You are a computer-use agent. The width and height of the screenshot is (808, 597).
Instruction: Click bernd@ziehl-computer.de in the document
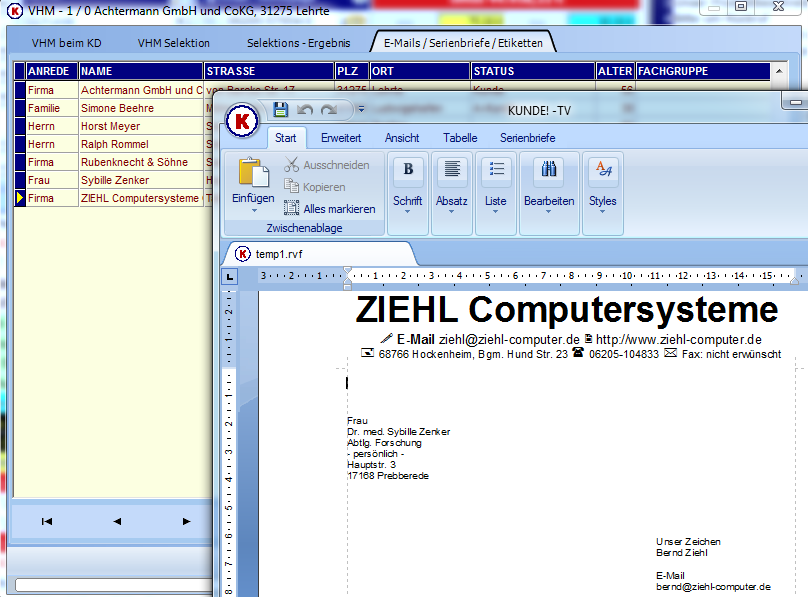(x=713, y=587)
